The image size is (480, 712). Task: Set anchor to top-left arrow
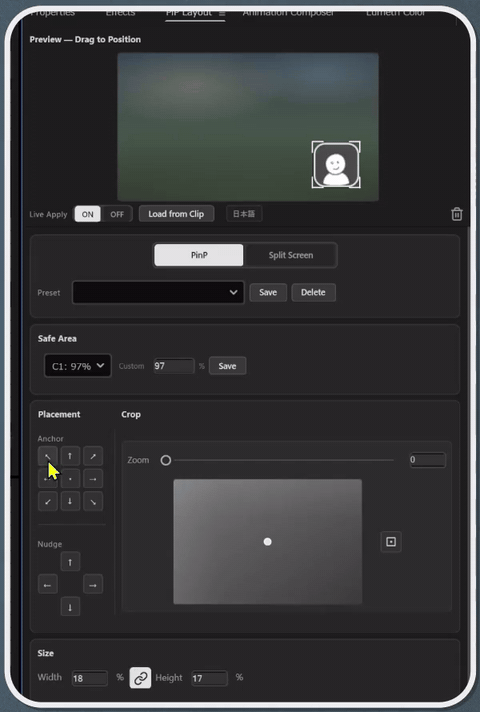[48, 456]
